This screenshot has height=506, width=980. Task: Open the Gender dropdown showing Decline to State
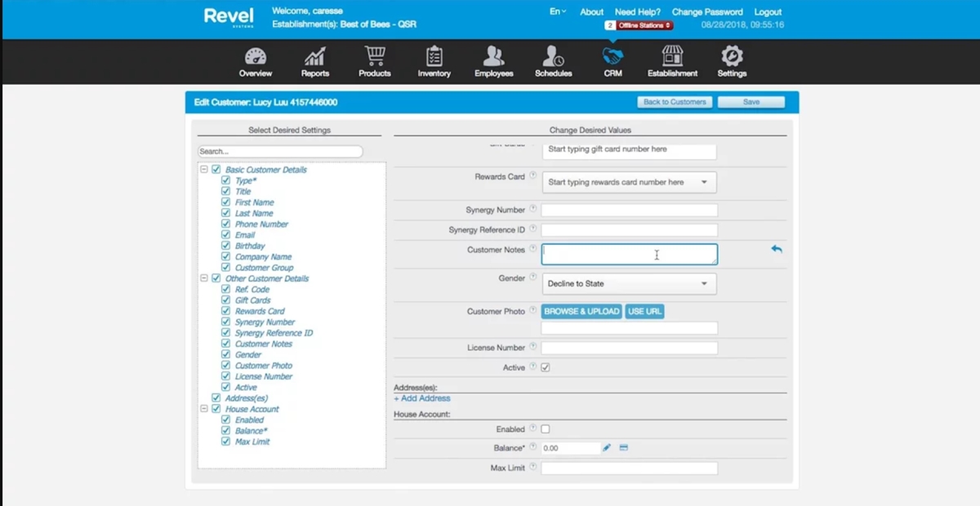pyautogui.click(x=629, y=284)
